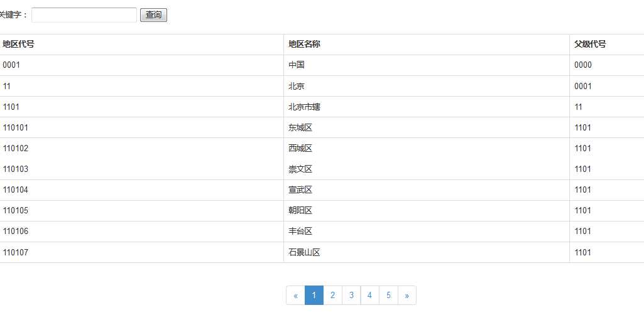The image size is (644, 315).
Task: Click the 父级代号 column header
Action: (590, 45)
